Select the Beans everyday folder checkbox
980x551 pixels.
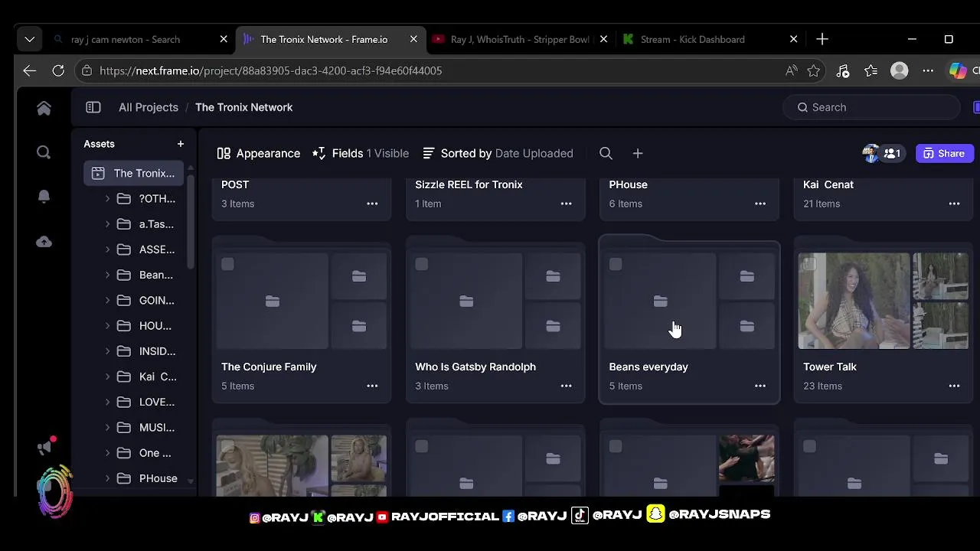pos(616,264)
